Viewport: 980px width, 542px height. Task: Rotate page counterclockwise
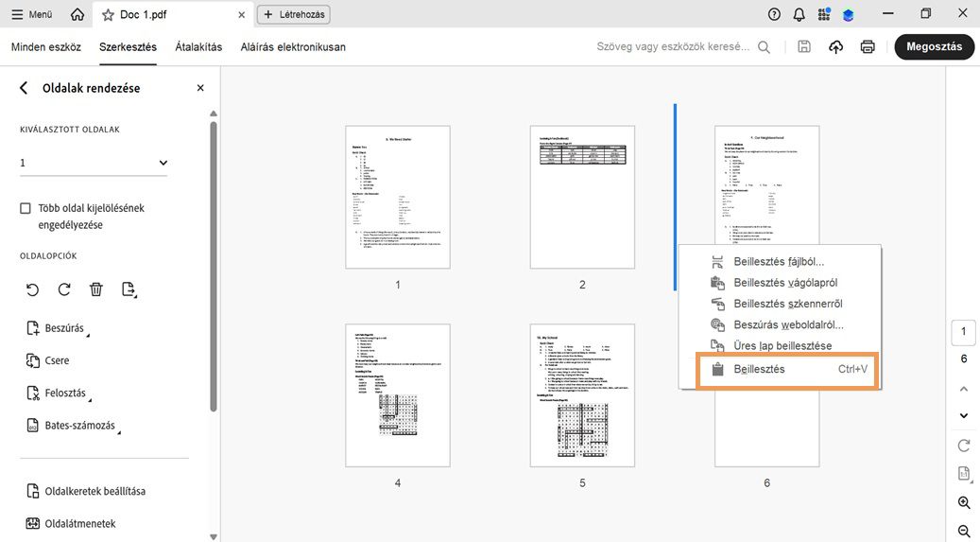click(32, 289)
